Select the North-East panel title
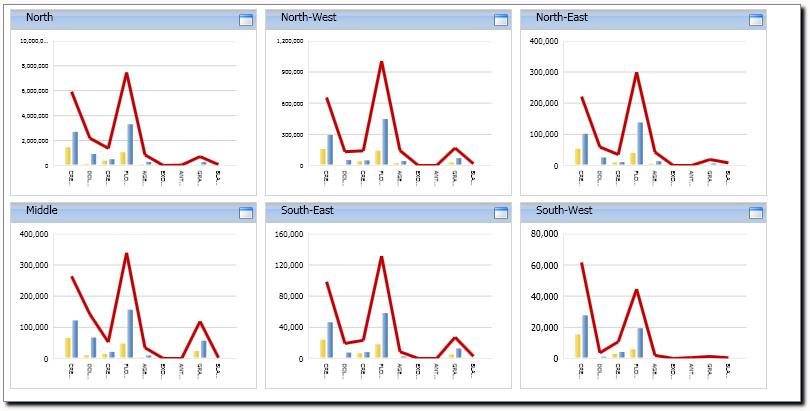The height and width of the screenshot is (411, 810). (x=562, y=17)
